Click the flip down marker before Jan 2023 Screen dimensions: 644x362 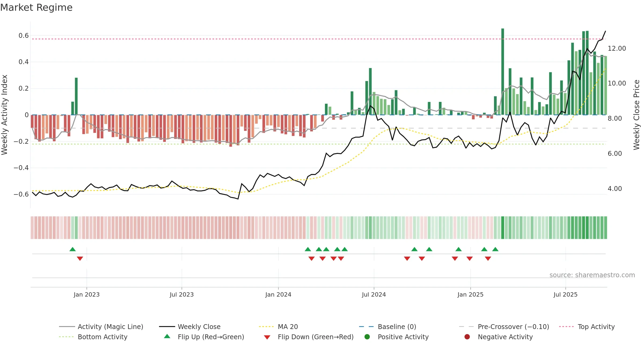(x=80, y=258)
